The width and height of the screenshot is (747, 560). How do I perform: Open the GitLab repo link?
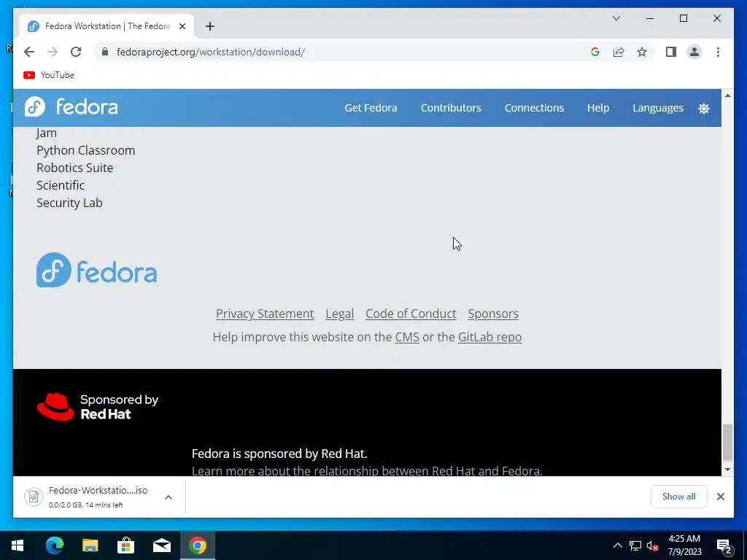click(489, 337)
